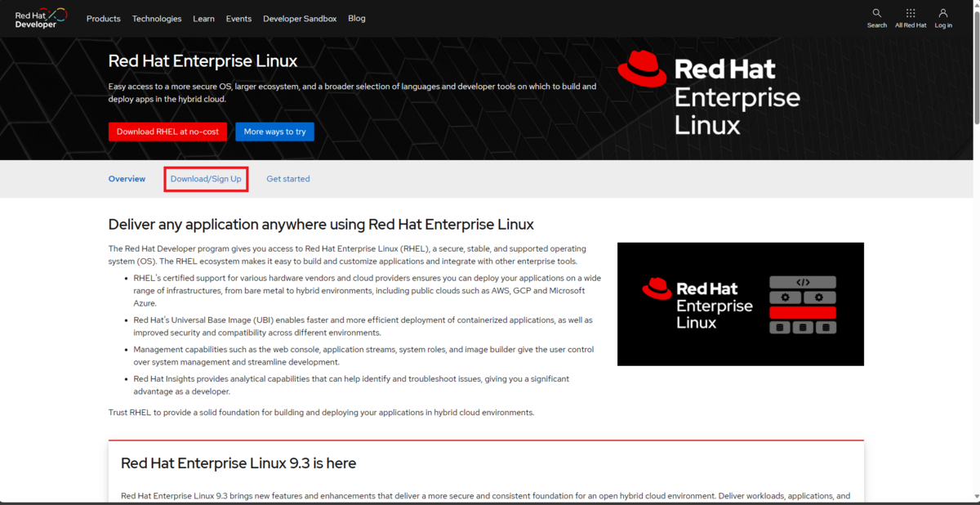Open the Learn menu
The image size is (980, 505).
point(204,18)
